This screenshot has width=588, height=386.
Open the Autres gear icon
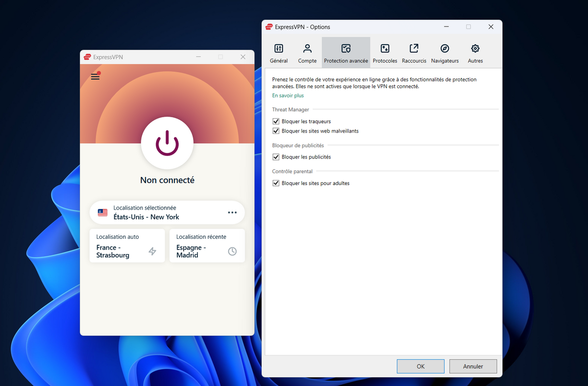click(x=475, y=52)
